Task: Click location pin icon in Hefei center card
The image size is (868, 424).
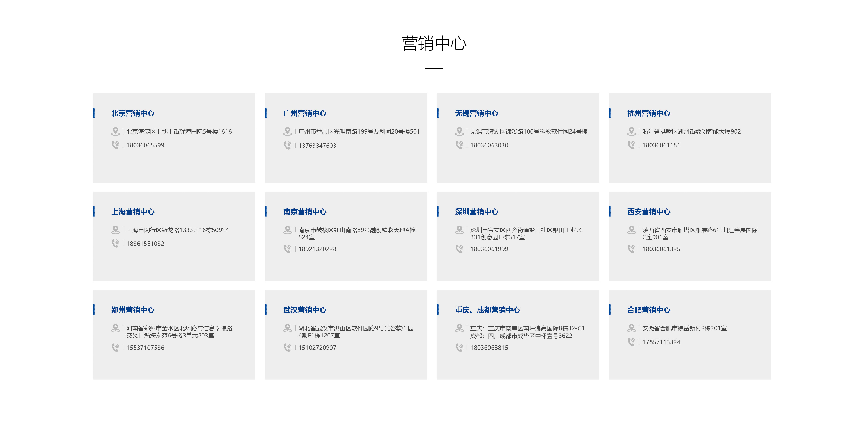Action: (631, 328)
